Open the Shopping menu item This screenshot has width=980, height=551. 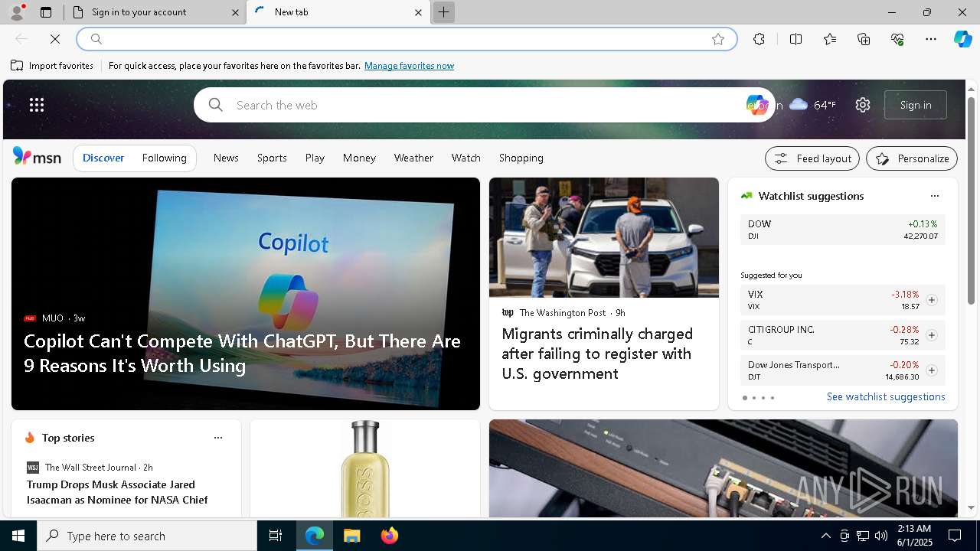[x=521, y=158]
